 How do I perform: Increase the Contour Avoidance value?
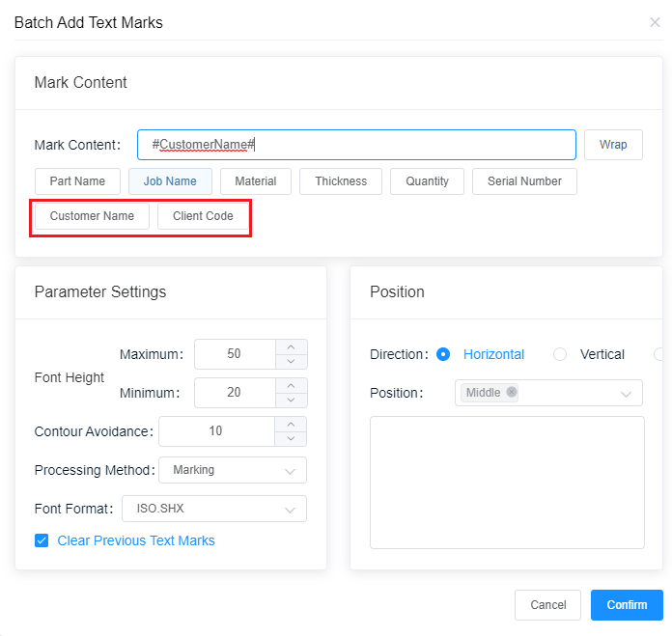point(291,424)
